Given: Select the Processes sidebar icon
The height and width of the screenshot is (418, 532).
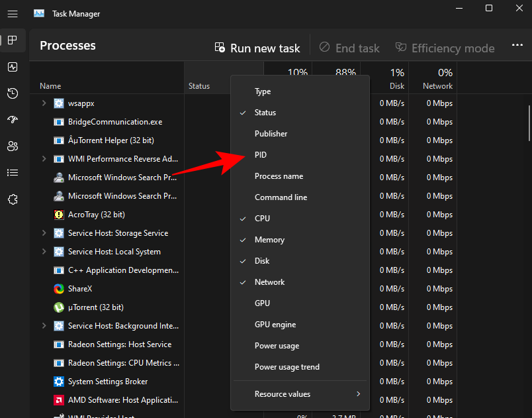Looking at the screenshot, I should click(x=13, y=40).
